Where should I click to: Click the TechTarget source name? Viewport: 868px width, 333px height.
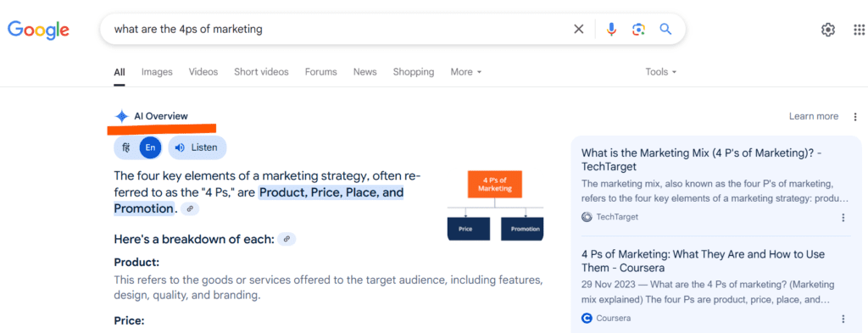pos(617,217)
